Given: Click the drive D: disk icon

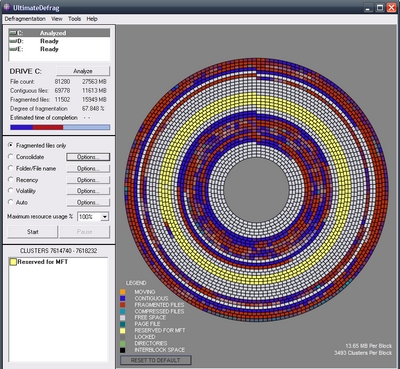Looking at the screenshot, I should [13, 41].
